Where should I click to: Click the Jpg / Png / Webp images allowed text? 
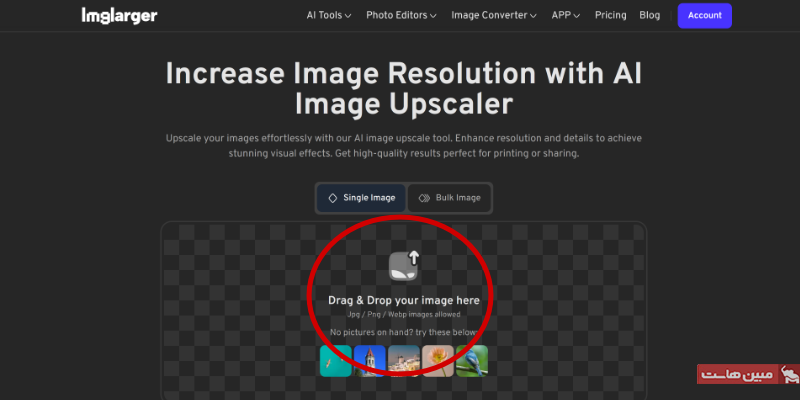point(404,314)
